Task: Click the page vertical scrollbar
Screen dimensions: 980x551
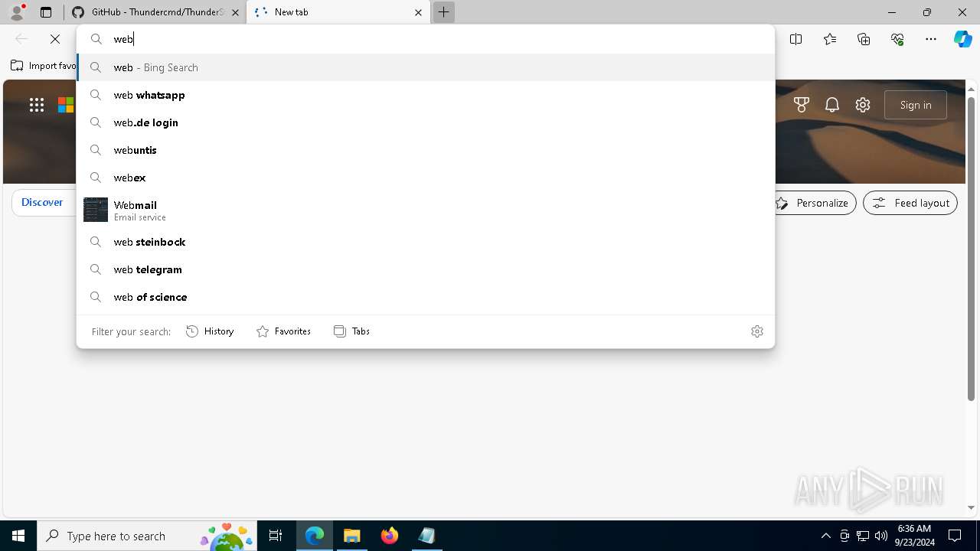Action: coord(972,249)
